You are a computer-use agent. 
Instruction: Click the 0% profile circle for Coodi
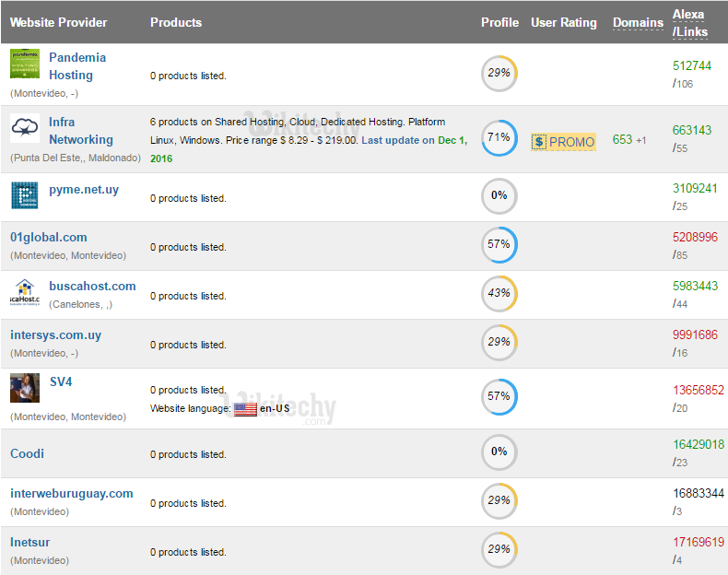click(499, 452)
